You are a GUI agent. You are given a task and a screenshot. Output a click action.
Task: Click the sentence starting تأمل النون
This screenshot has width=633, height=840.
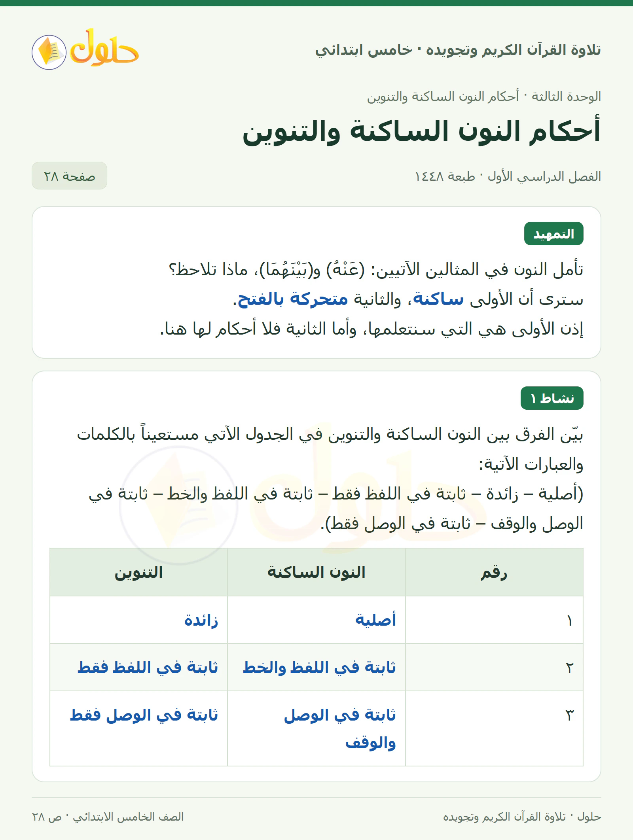(x=376, y=270)
